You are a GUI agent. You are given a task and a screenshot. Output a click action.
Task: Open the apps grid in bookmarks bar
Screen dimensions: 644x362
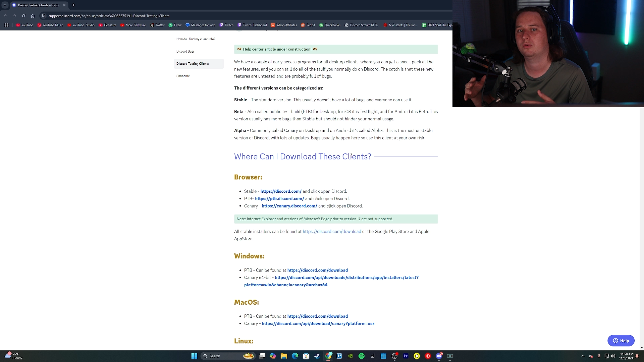pyautogui.click(x=6, y=25)
